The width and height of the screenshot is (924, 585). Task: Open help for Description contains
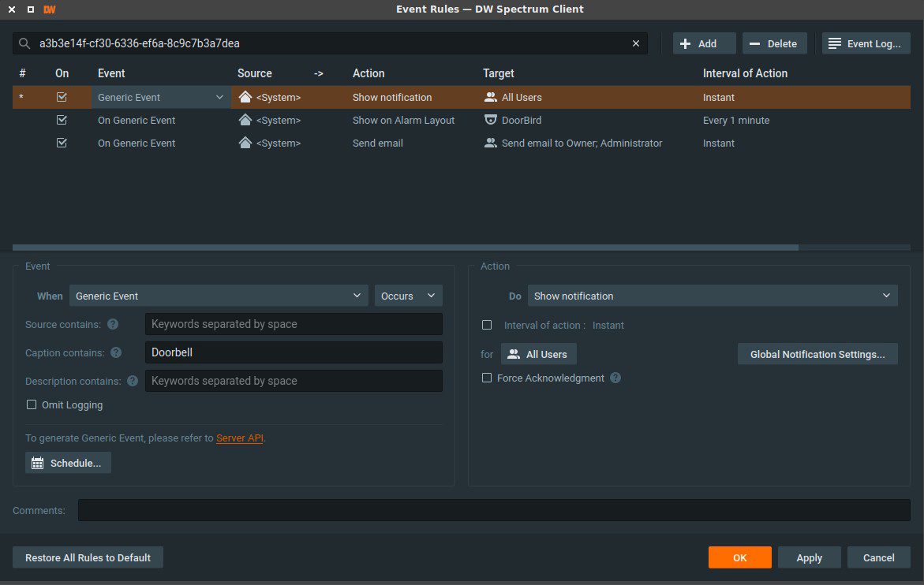[x=133, y=381]
